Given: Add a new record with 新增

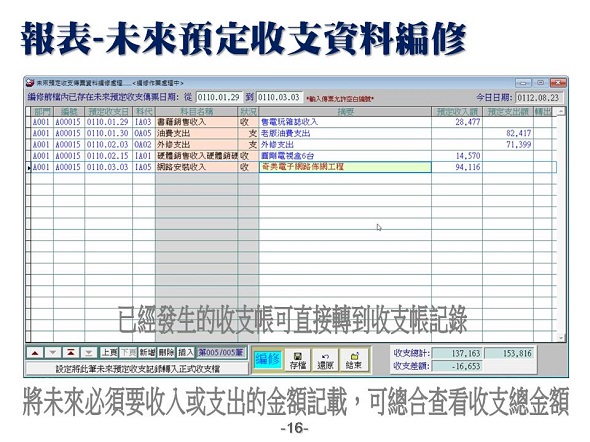Looking at the screenshot, I should click(147, 353).
